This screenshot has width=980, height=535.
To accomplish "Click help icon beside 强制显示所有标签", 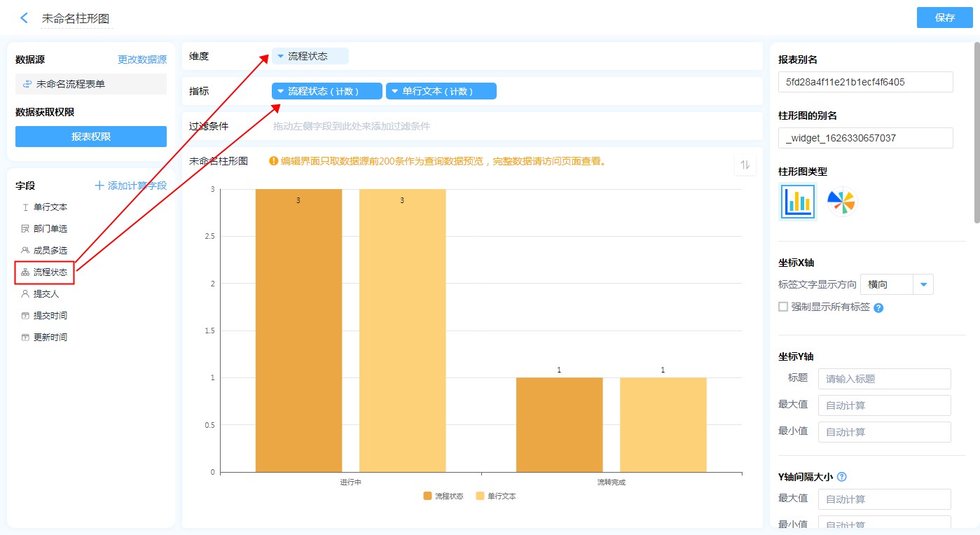I will click(x=878, y=307).
